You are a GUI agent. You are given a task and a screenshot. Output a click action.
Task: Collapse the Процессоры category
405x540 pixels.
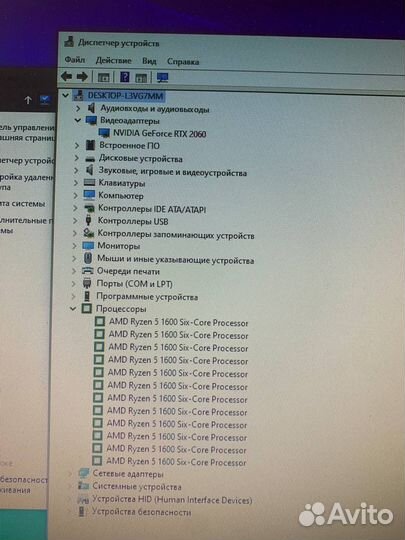[x=73, y=309]
